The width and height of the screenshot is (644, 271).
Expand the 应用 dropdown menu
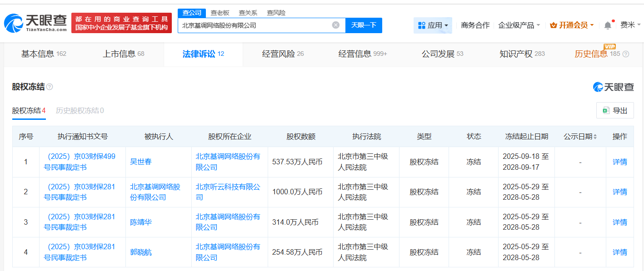pyautogui.click(x=433, y=25)
